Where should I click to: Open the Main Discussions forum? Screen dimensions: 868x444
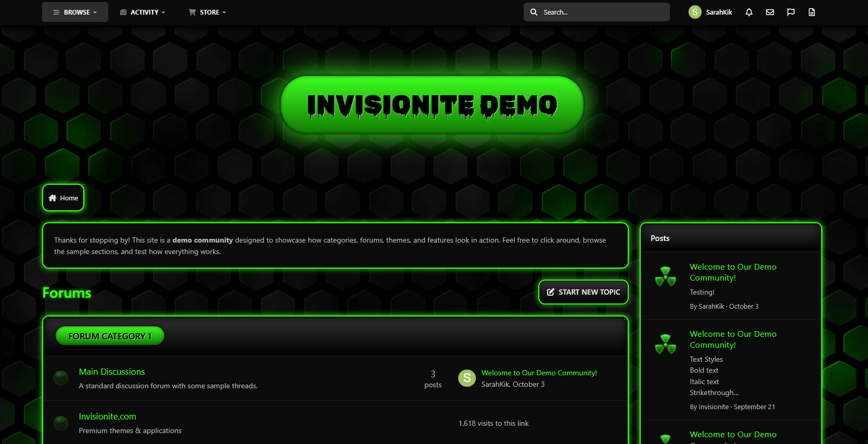tap(112, 372)
